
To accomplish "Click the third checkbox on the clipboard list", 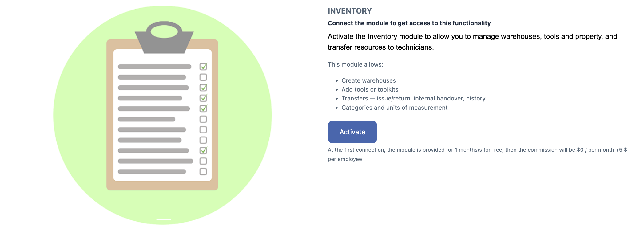I will [x=203, y=88].
